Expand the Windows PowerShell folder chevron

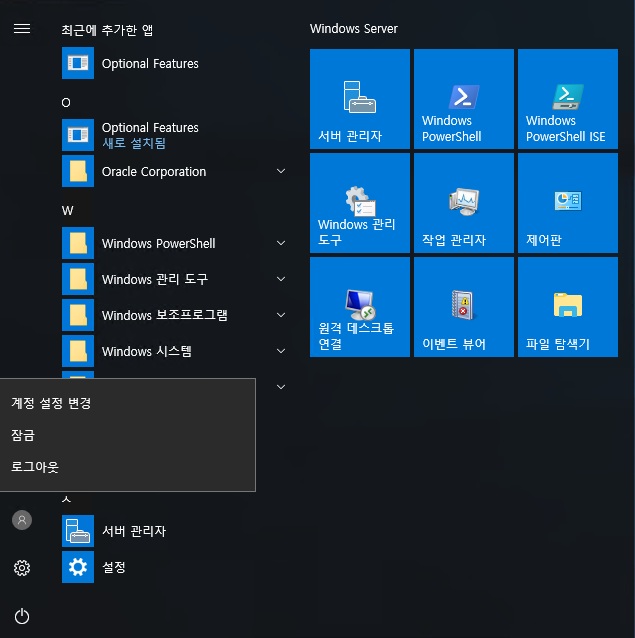281,243
